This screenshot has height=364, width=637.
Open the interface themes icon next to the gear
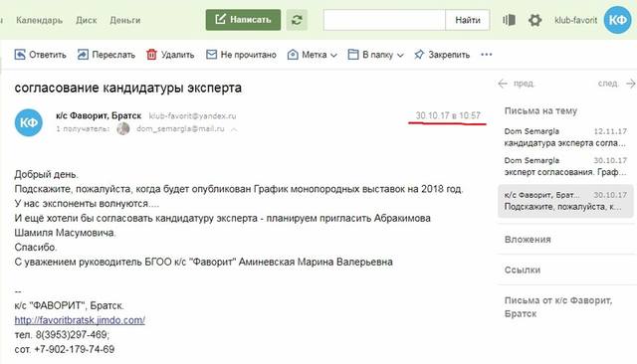click(509, 20)
